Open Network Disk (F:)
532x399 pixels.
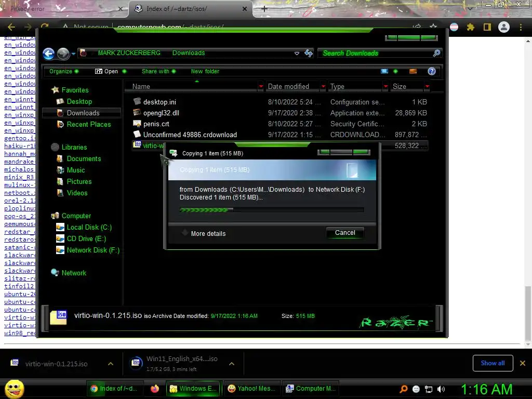tap(94, 250)
